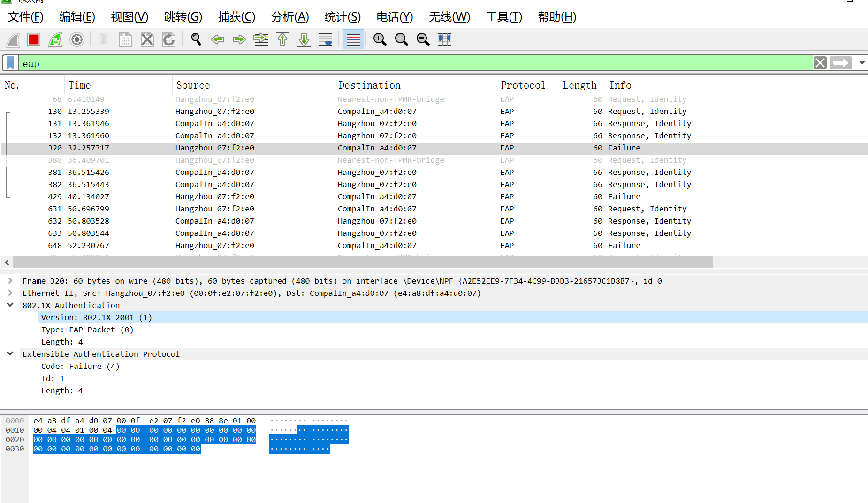The height and width of the screenshot is (503, 868).
Task: Select packet 130 Request, Identity
Action: tap(434, 111)
